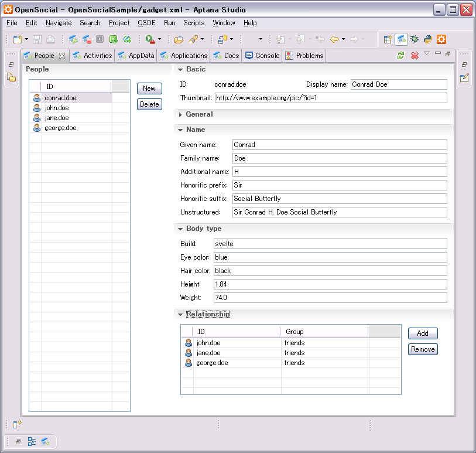Click the open folder toolbar icon
476x453 pixels.
(x=179, y=39)
